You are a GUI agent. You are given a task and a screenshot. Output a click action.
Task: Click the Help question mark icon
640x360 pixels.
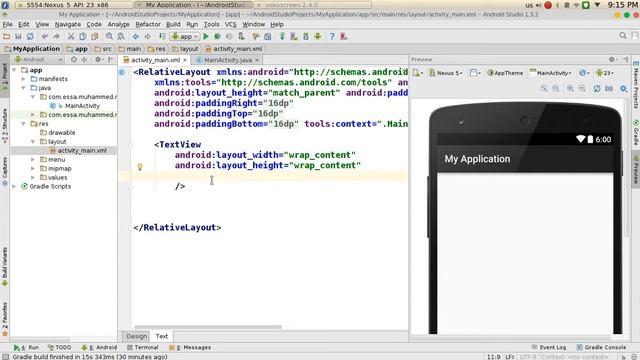tap(332, 36)
